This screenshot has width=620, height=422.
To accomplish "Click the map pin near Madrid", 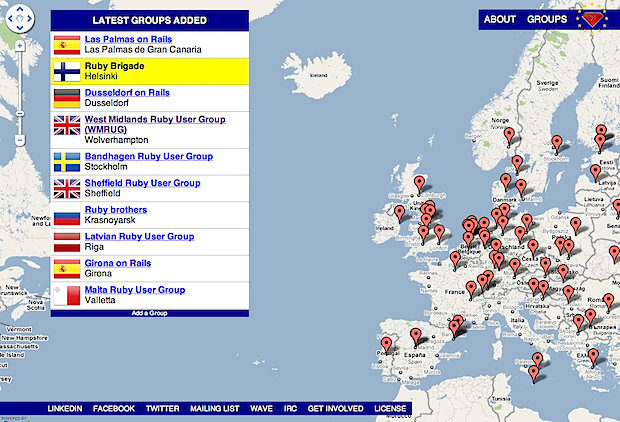I will [416, 335].
